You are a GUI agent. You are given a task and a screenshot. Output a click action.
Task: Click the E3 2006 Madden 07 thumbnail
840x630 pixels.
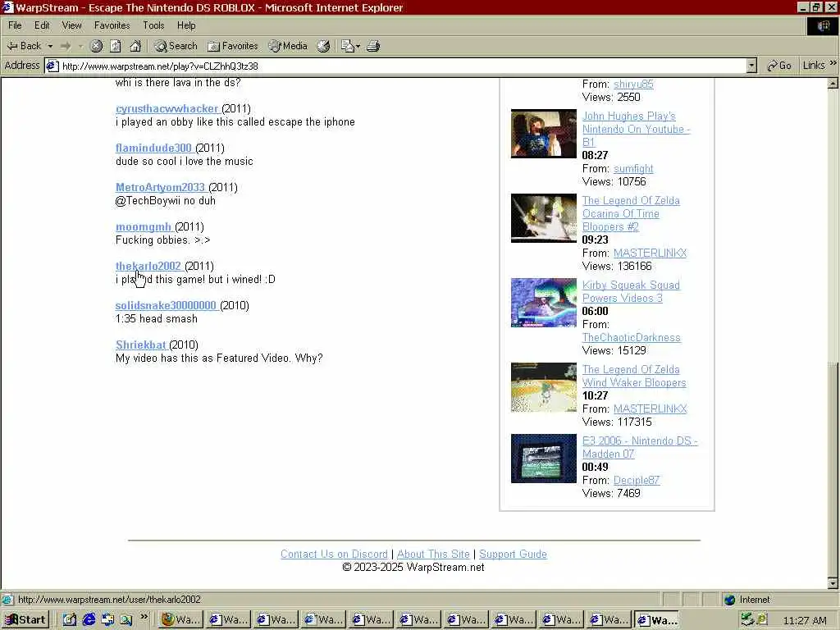click(x=544, y=459)
